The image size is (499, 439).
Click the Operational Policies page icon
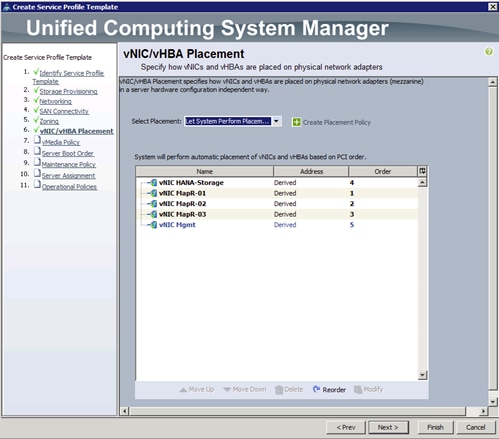coord(37,184)
